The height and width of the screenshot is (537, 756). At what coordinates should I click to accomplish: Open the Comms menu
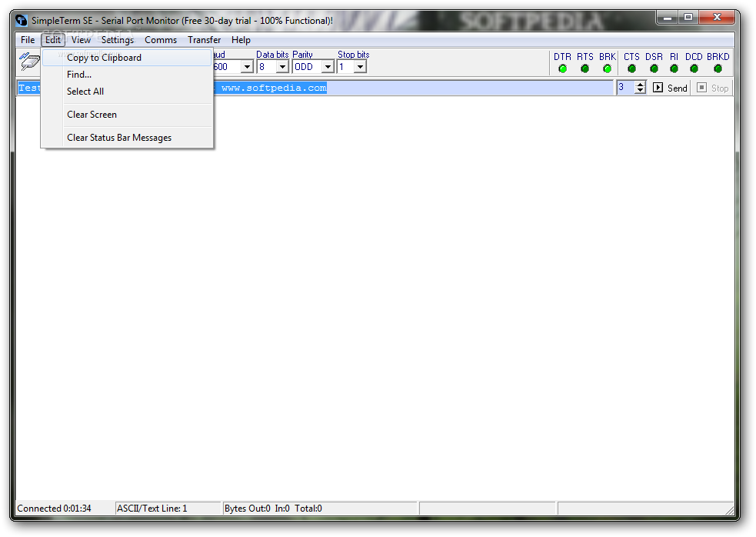(x=161, y=40)
